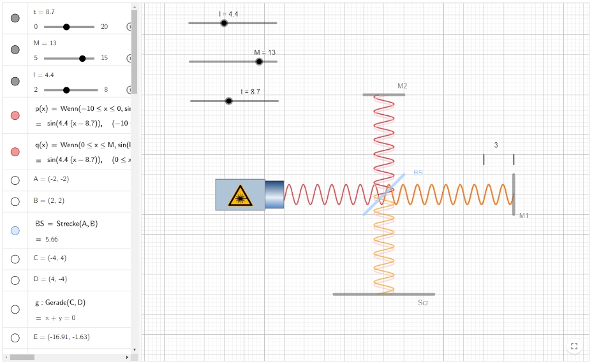This screenshot has height=364, width=592.
Task: Click the horizontal scrollbar thumb of algebra panel
Action: coord(22,357)
